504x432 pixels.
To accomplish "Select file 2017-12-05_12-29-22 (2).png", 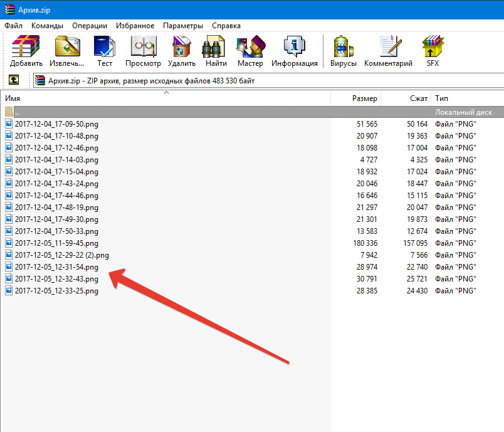I will [62, 255].
